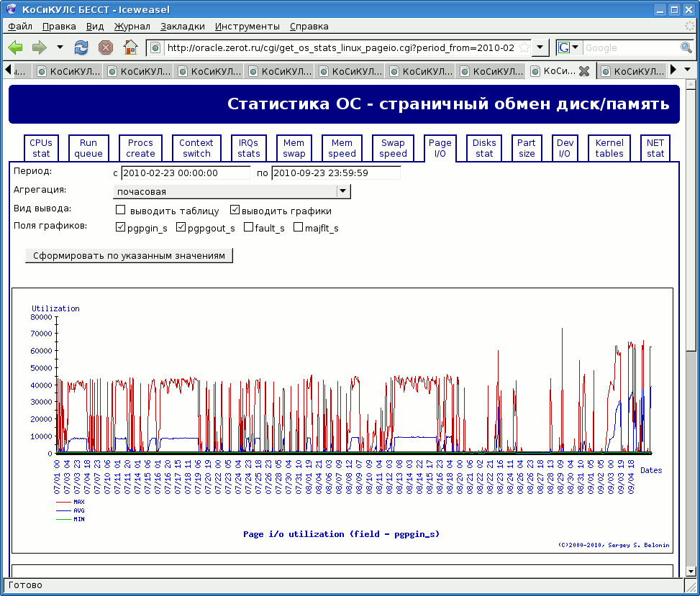Click the green Back arrow button
Screen dimensions: 700x596
click(x=16, y=47)
